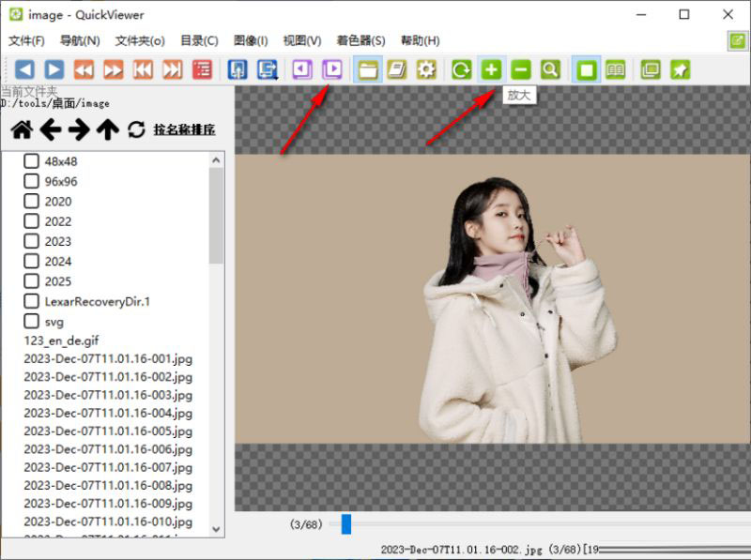Open the 文件(F) menu
The width and height of the screenshot is (751, 560).
click(27, 40)
